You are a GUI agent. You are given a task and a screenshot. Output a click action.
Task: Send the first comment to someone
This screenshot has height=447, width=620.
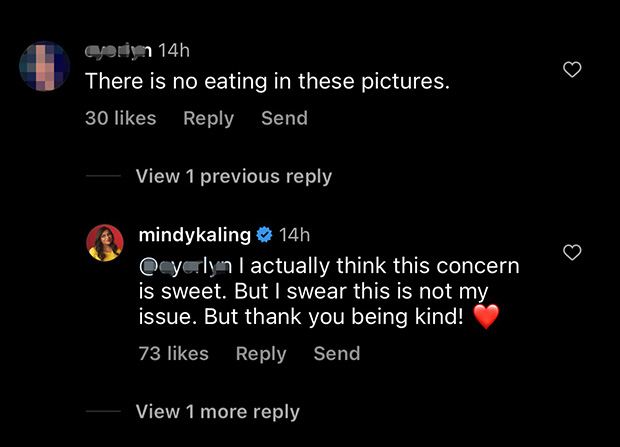tap(284, 118)
